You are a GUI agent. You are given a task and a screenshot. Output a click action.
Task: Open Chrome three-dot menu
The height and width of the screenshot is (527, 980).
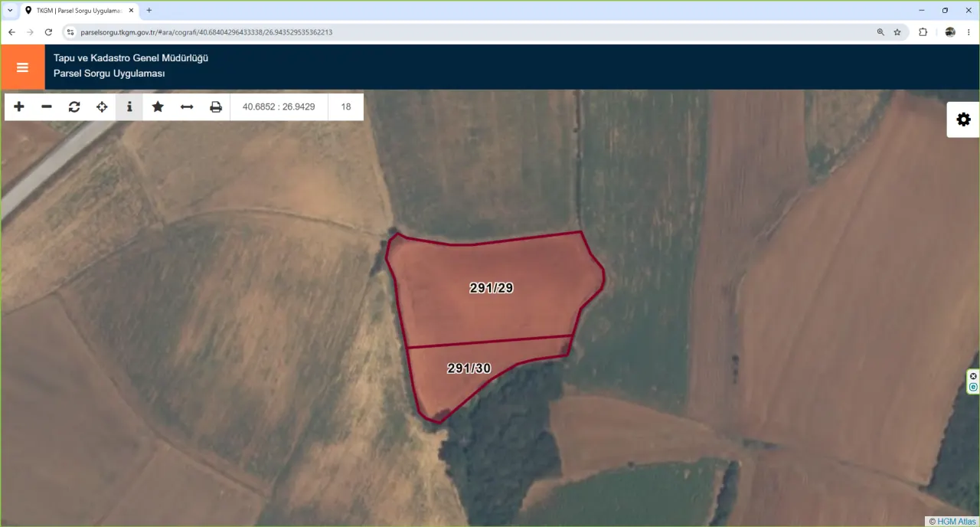tap(969, 32)
